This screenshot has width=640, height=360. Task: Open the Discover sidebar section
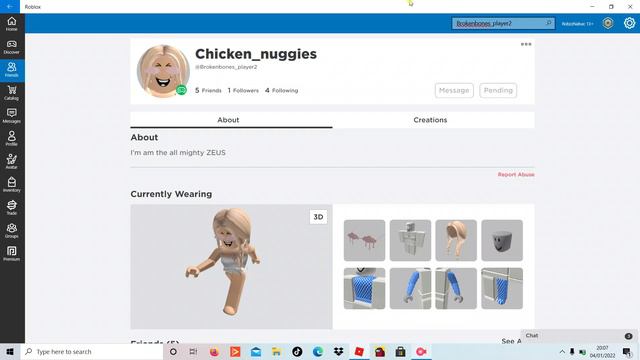(12, 47)
